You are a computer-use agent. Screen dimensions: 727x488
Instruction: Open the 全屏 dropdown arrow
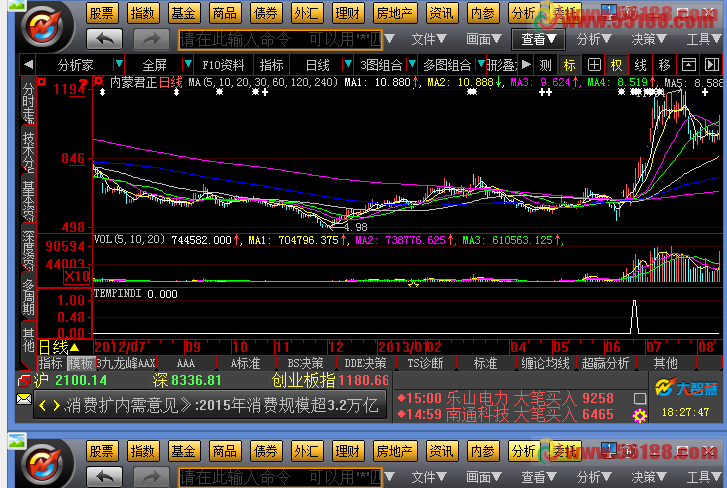click(188, 64)
